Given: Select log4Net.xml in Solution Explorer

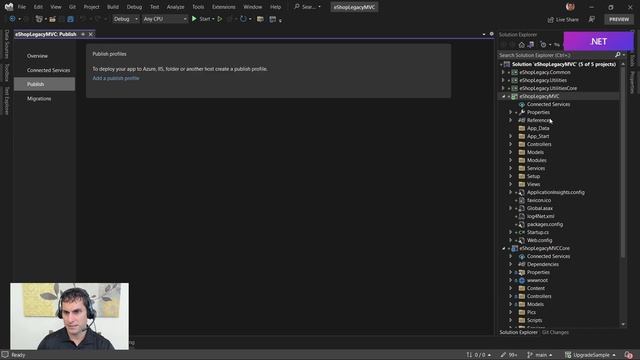Looking at the screenshot, I should coord(540,216).
